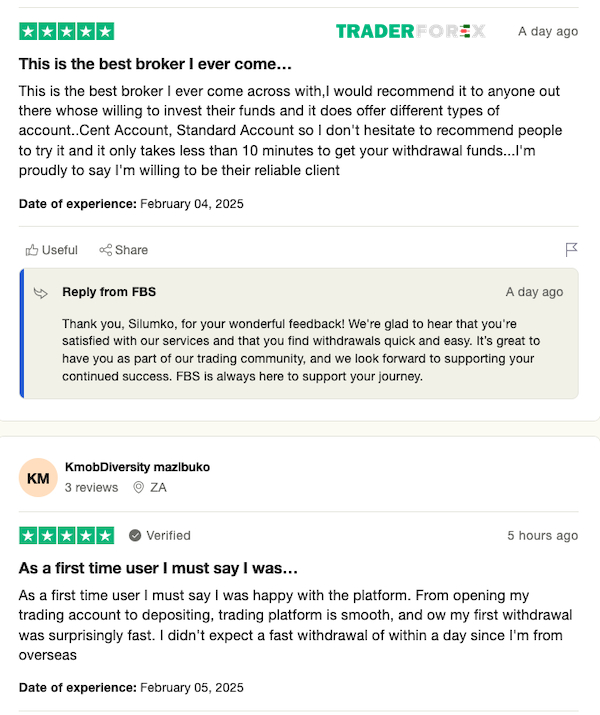Click the Verified label text

click(x=168, y=535)
